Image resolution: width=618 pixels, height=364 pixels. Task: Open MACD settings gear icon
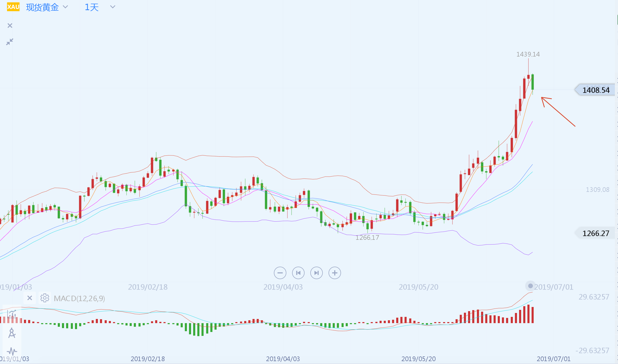45,298
